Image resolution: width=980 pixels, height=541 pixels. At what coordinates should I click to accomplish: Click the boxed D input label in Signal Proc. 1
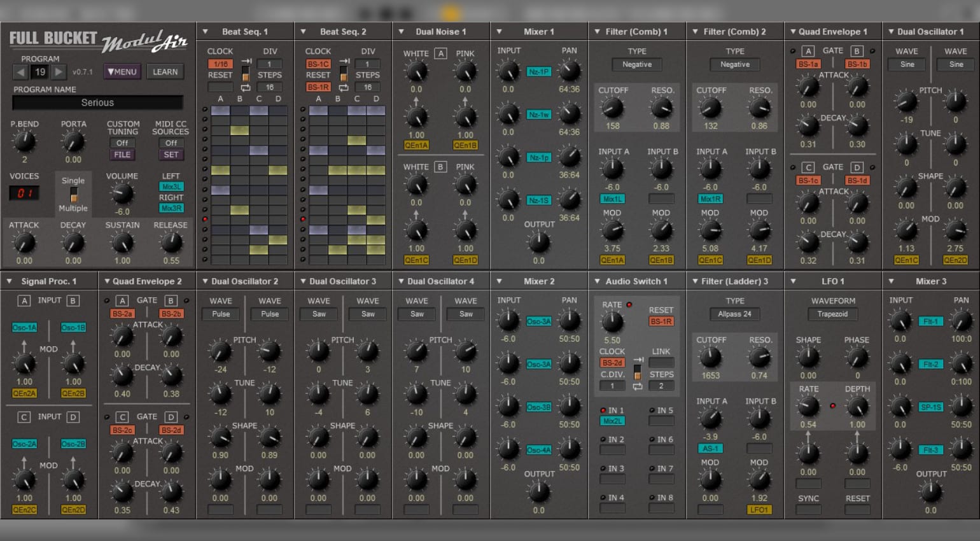click(x=73, y=417)
